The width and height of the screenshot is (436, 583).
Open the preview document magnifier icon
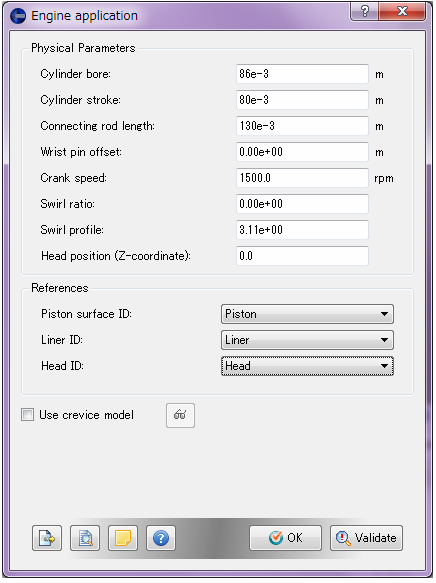(x=85, y=538)
